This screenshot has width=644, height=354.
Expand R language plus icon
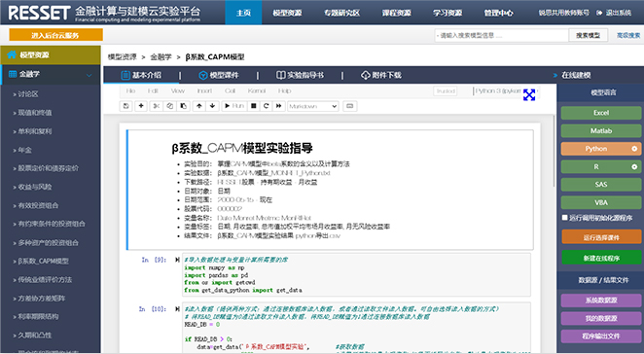tap(634, 166)
